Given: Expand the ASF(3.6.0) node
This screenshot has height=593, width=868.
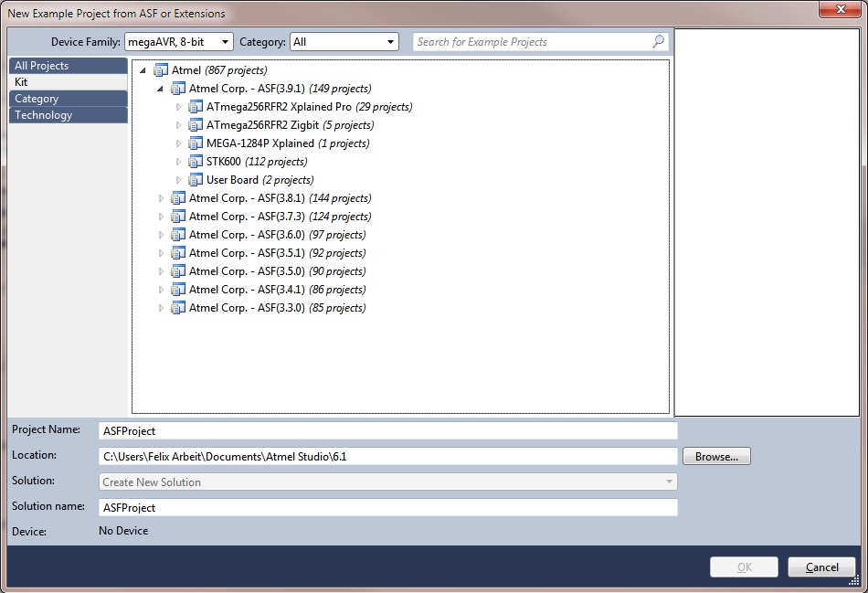Looking at the screenshot, I should (x=161, y=235).
